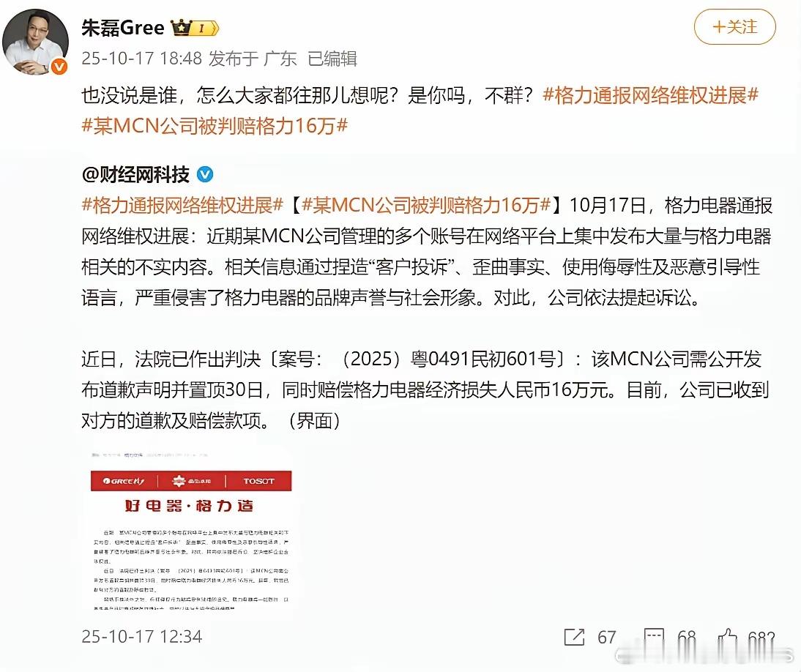Click the repost count number 67
The width and height of the screenshot is (801, 672).
606,637
